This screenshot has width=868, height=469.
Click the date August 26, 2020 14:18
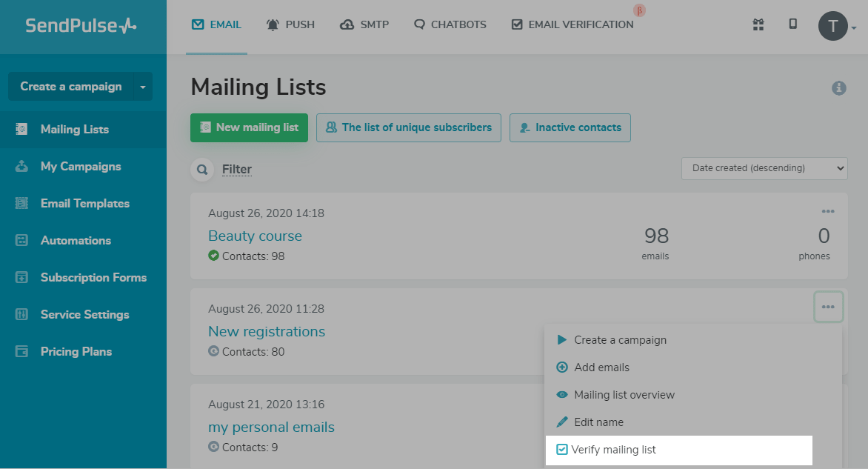pos(267,213)
